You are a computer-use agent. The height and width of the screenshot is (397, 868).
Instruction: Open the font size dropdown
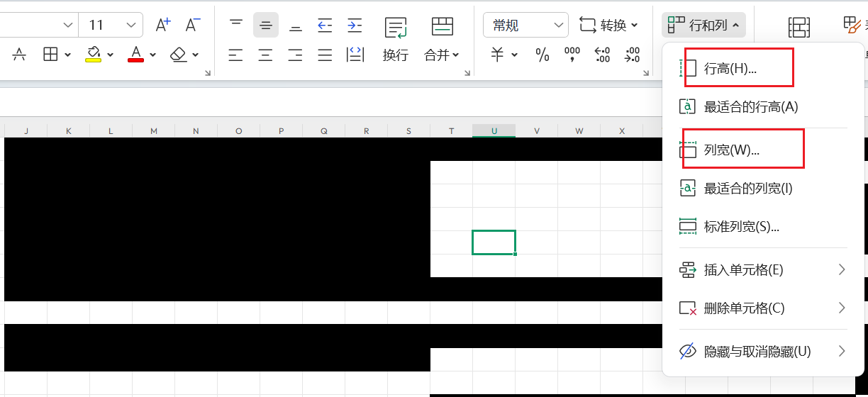[131, 26]
